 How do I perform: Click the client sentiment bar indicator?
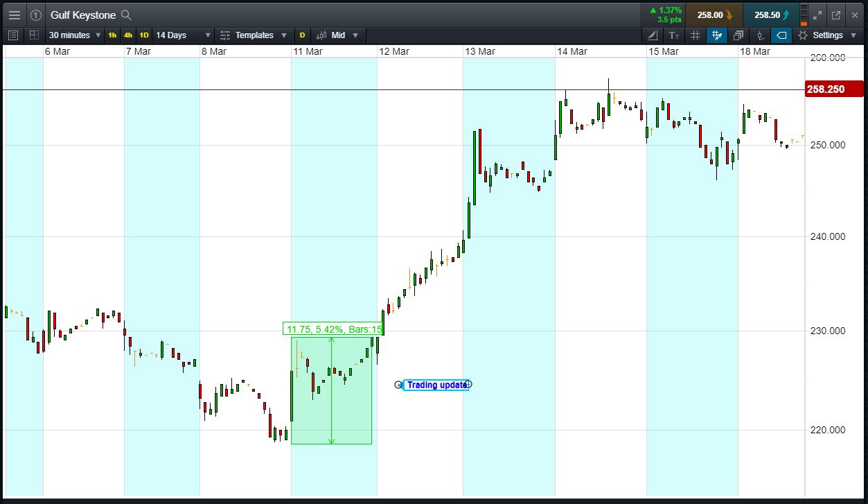pyautogui.click(x=804, y=15)
